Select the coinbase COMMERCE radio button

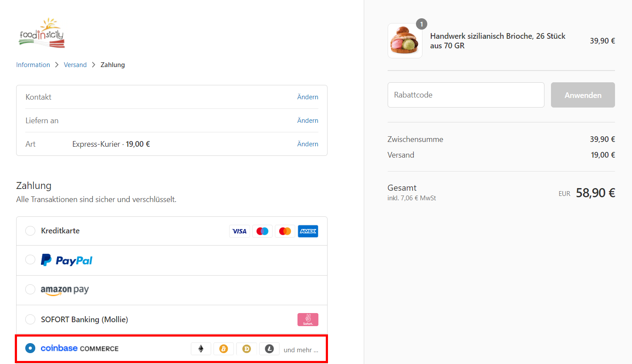tap(30, 348)
